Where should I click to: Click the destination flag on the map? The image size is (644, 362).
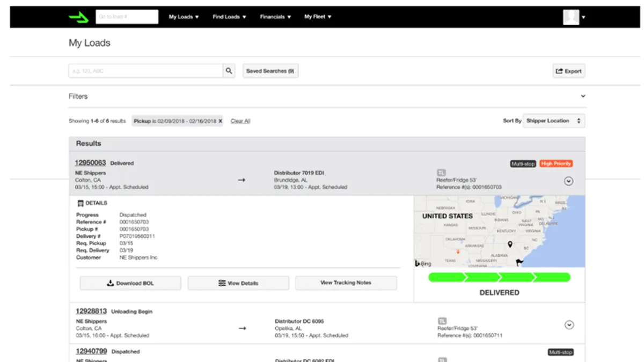click(x=519, y=262)
